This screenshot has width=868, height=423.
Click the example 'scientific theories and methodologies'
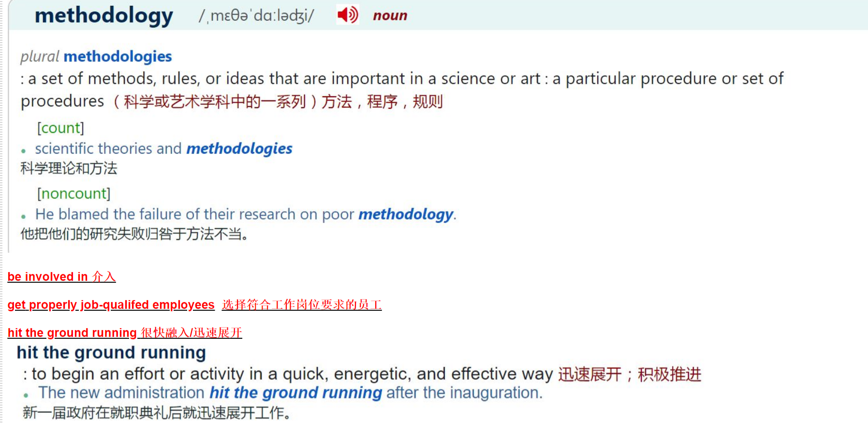click(163, 148)
